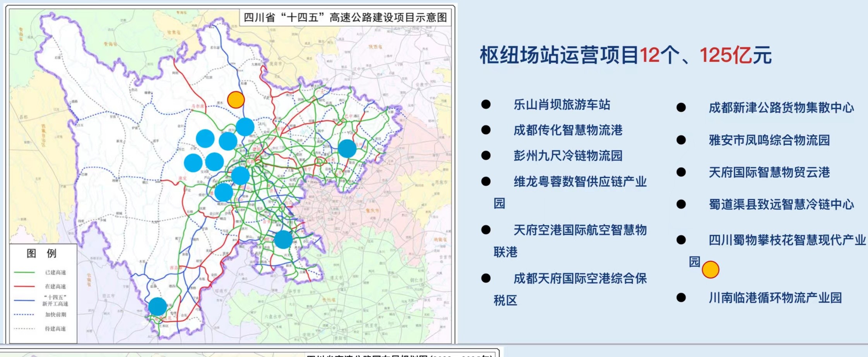Select the 彭州九尺冷链物流园 list item
868x357 pixels.
point(568,156)
